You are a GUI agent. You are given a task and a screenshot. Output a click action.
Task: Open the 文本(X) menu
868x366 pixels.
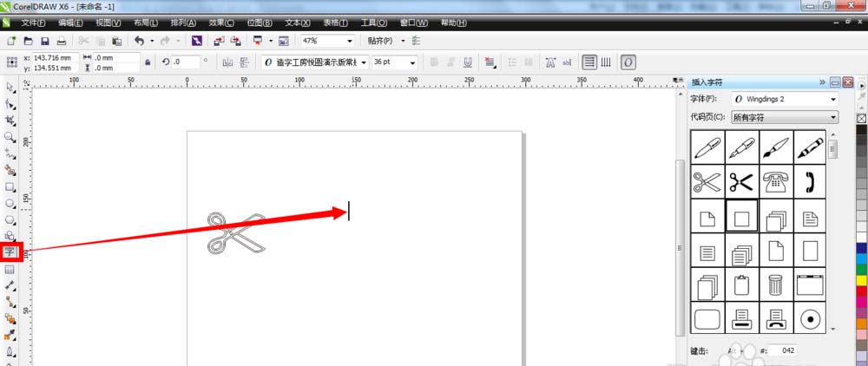(x=297, y=23)
